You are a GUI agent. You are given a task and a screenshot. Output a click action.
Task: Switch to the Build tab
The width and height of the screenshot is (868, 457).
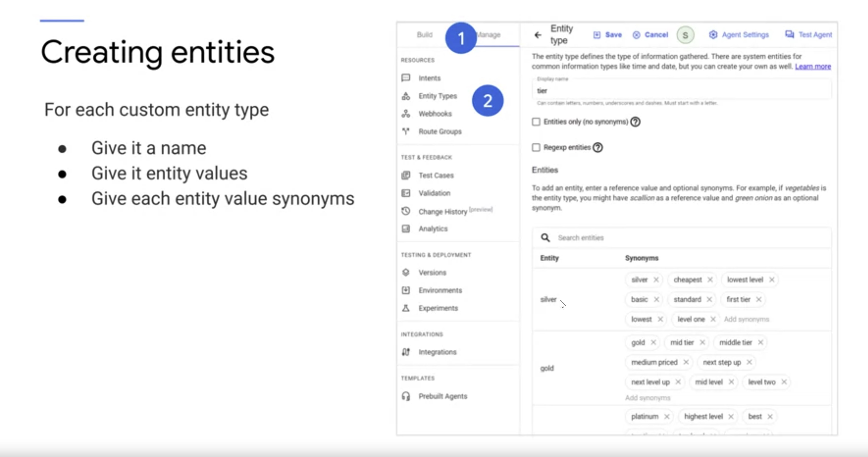(x=424, y=35)
